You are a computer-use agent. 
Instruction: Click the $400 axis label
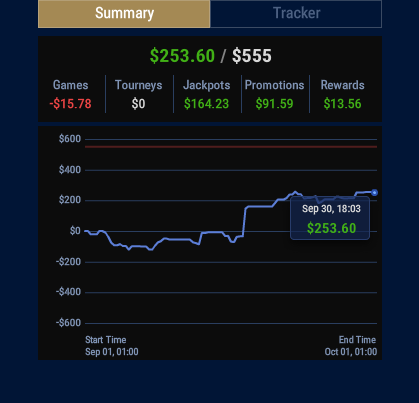click(x=70, y=170)
